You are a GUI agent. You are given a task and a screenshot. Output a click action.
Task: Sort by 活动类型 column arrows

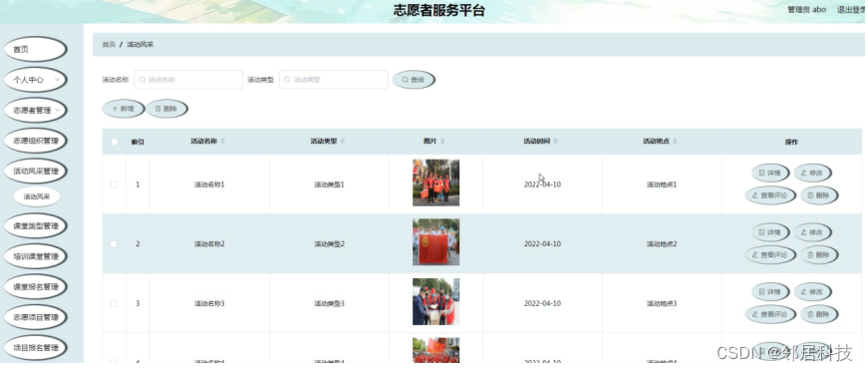coord(342,142)
